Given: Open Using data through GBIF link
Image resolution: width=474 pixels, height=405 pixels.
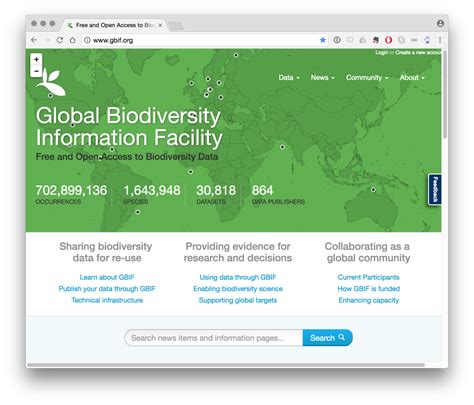Looking at the screenshot, I should coord(238,277).
